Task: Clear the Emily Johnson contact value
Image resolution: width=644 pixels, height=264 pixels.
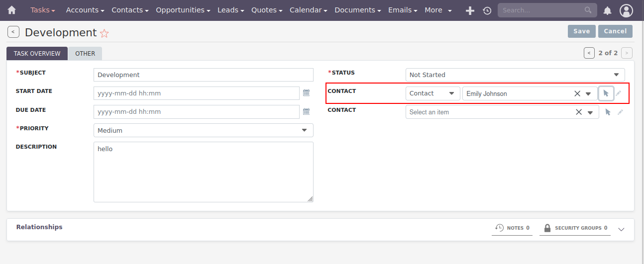Action: (577, 93)
